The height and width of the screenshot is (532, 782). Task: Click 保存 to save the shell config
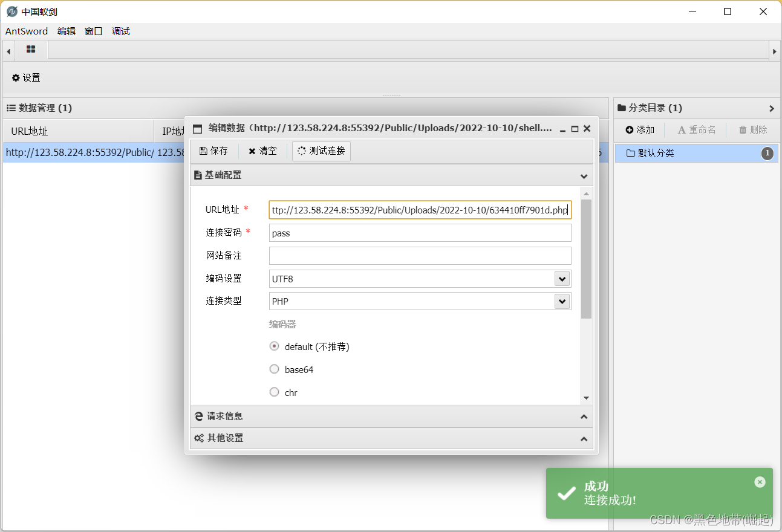(213, 152)
